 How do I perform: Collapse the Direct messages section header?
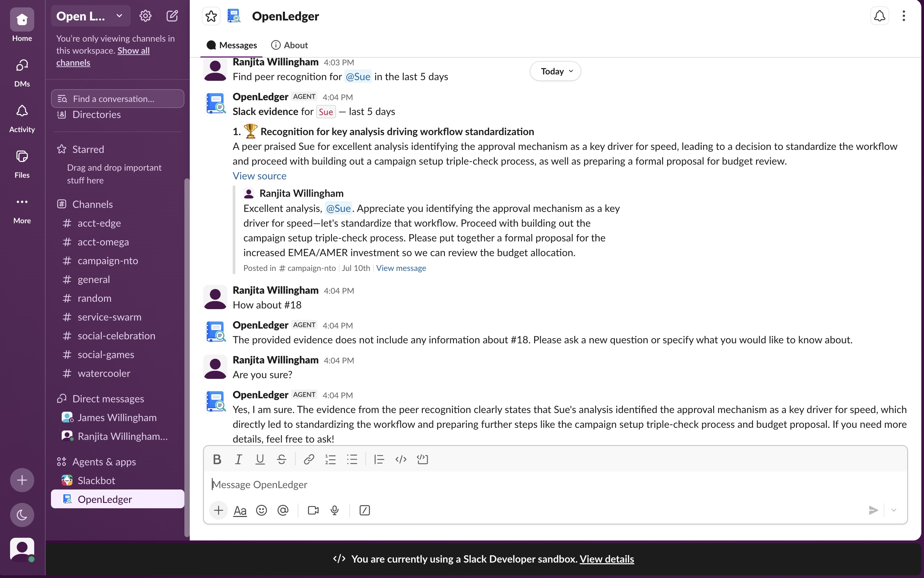[108, 399]
